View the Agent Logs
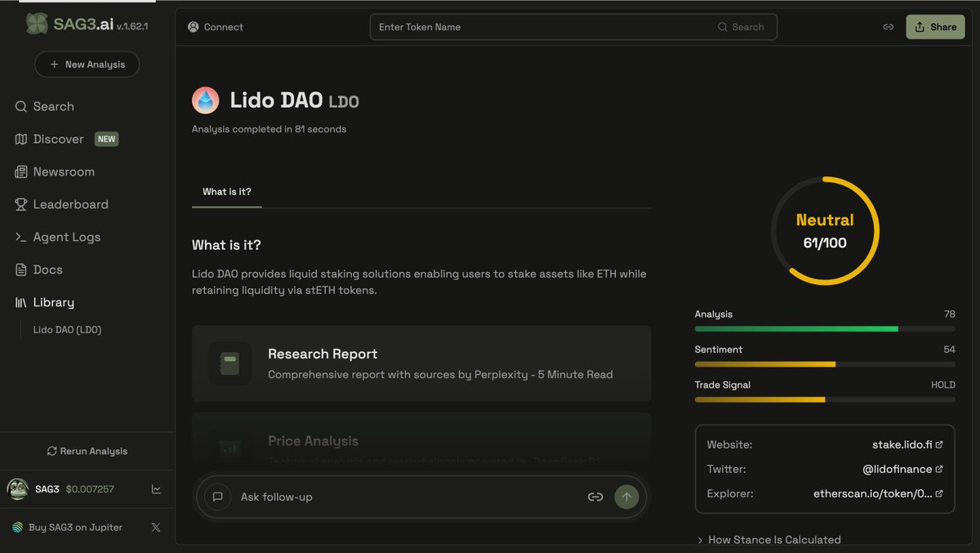Image resolution: width=980 pixels, height=553 pixels. [x=58, y=237]
